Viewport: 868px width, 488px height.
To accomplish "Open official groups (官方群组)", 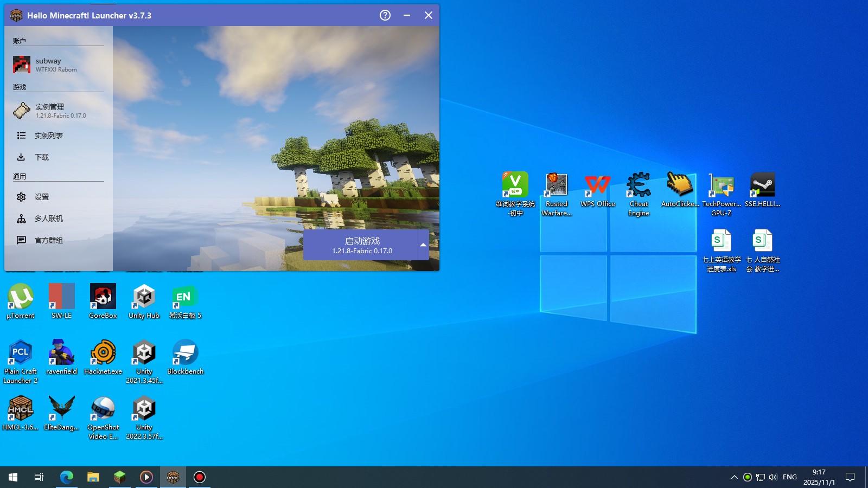I will point(49,240).
